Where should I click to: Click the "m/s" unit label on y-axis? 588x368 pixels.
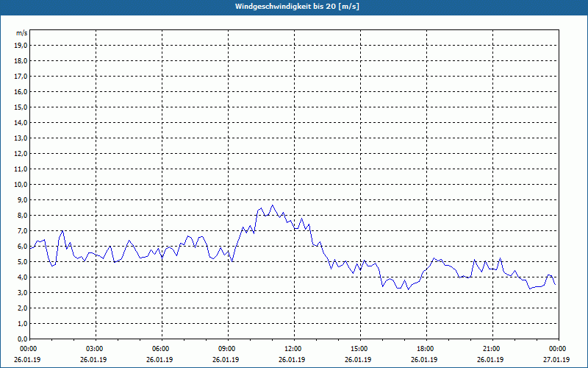tap(22, 33)
